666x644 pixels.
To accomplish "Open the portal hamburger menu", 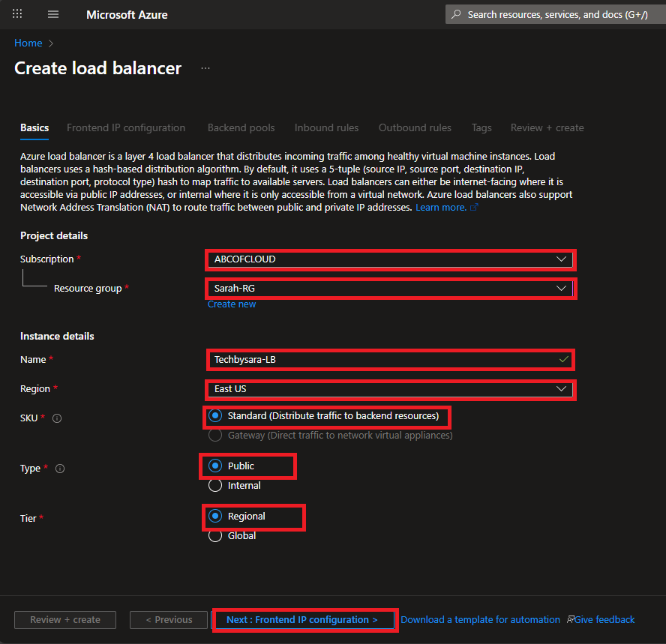I will [x=53, y=14].
